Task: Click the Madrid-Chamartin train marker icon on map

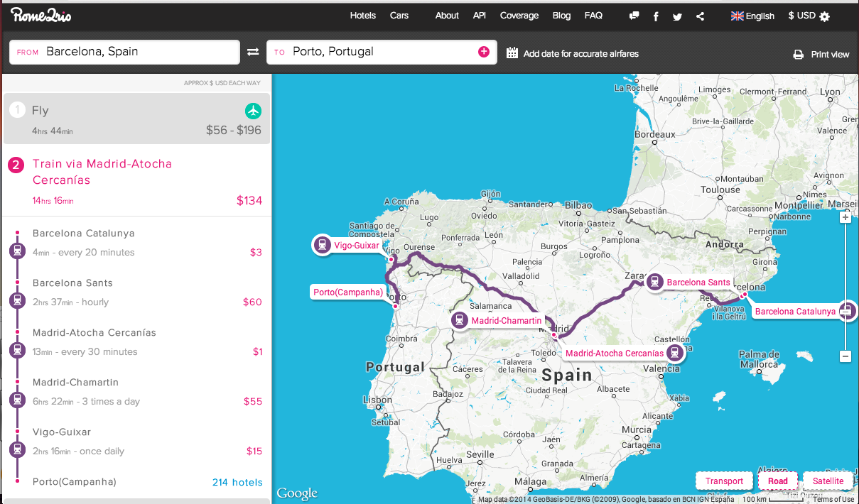Action: coord(460,321)
